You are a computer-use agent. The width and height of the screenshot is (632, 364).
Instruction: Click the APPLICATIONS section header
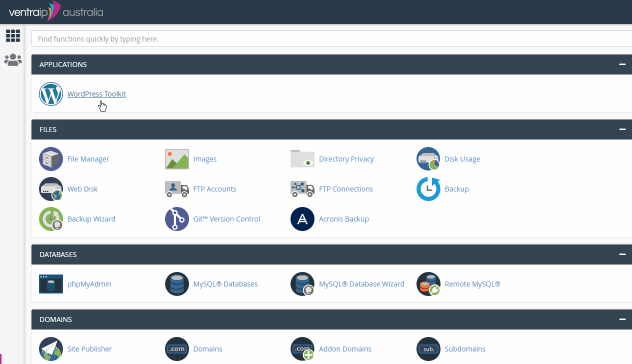(331, 64)
